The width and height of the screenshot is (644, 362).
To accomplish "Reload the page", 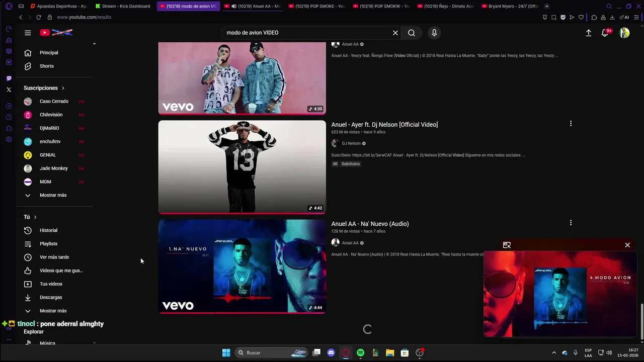I will (x=39, y=17).
